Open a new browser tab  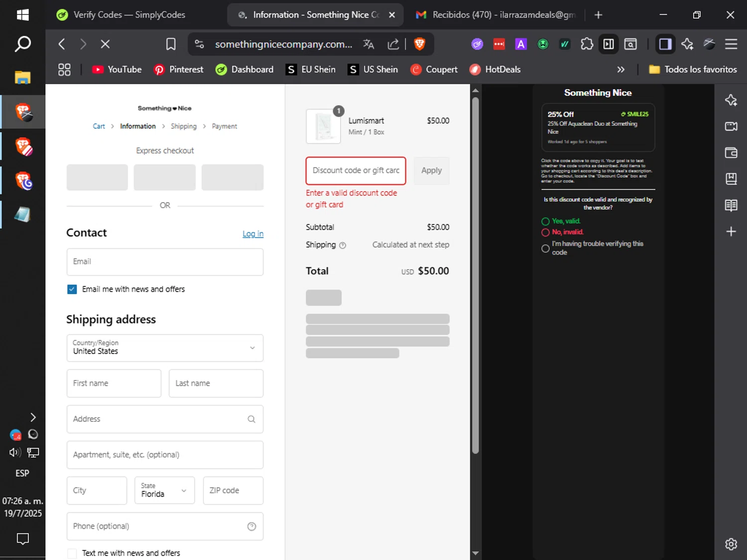coord(599,15)
